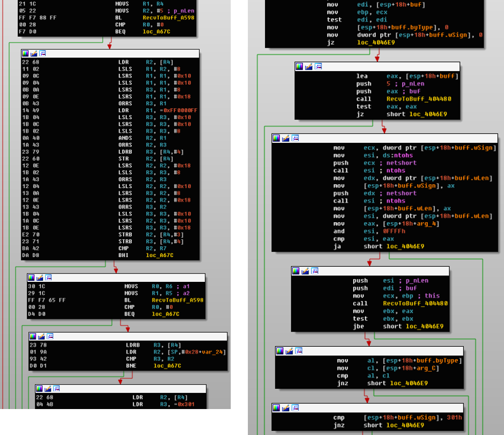Click RecvToBuff_A598 in the MOVS R0, R6 block

tap(177, 300)
